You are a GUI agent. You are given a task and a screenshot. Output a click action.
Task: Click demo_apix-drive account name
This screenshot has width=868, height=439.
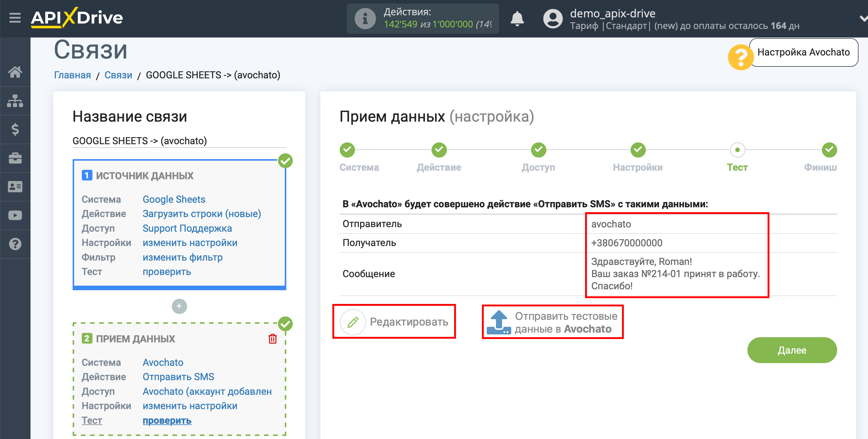click(x=613, y=13)
